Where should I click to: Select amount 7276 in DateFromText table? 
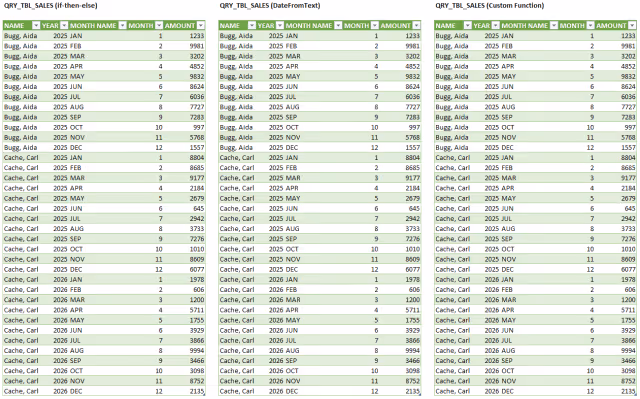412,239
